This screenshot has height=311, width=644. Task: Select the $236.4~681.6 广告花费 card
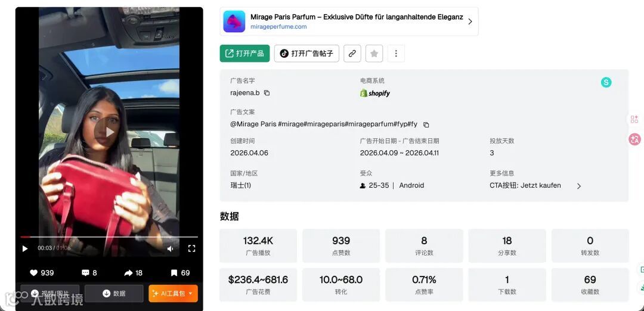click(258, 285)
